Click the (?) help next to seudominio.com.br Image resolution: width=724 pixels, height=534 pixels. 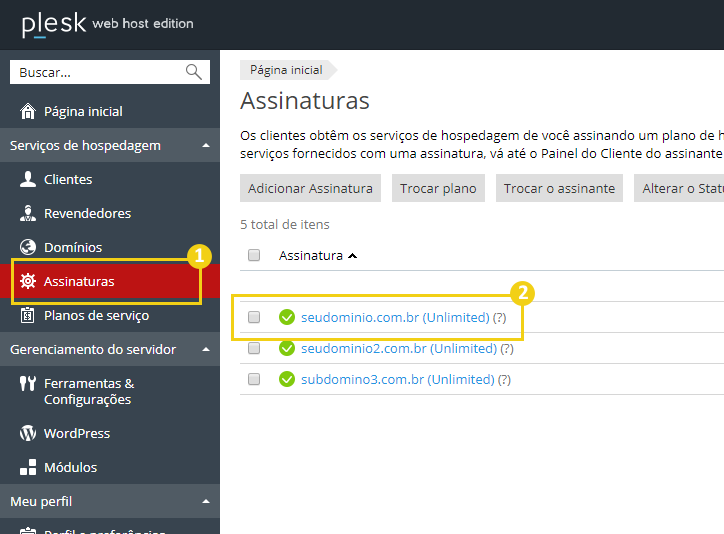click(499, 318)
